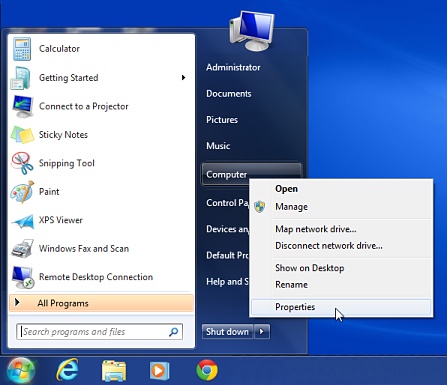Click the Windows Fax and Scan label

[84, 249]
